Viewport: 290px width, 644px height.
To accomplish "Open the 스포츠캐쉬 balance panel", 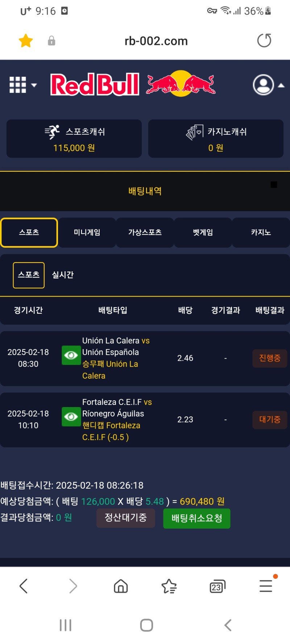I will pos(74,139).
